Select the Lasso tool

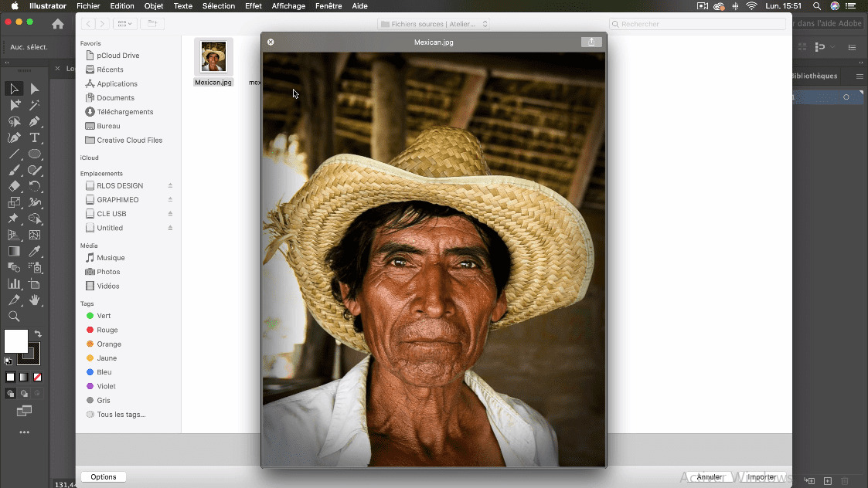(x=14, y=121)
